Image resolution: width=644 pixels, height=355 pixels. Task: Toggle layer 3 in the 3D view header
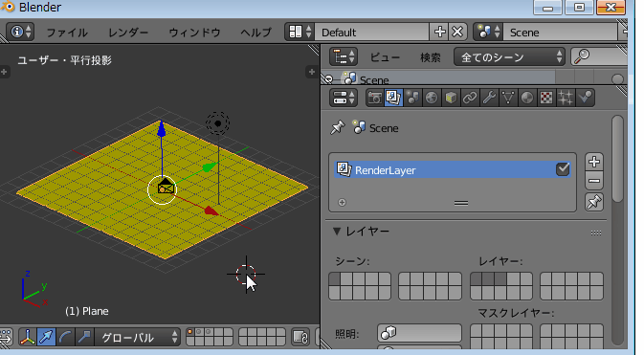pyautogui.click(x=209, y=332)
